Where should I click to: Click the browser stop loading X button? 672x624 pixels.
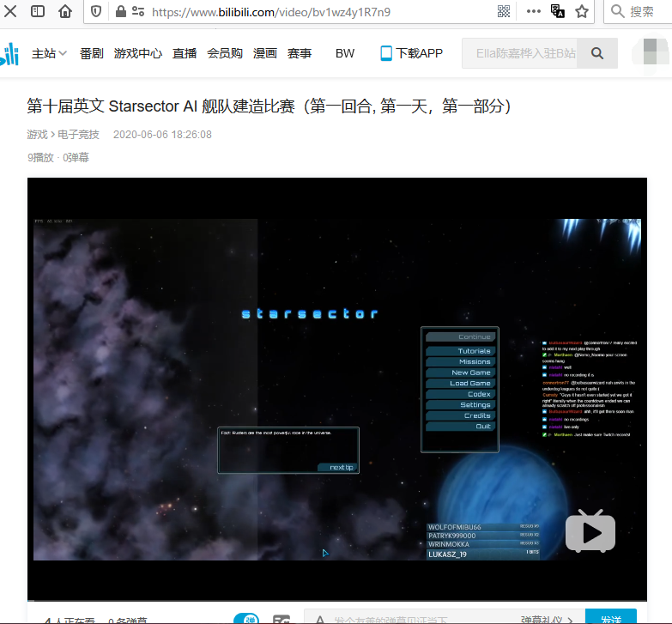pyautogui.click(x=11, y=12)
